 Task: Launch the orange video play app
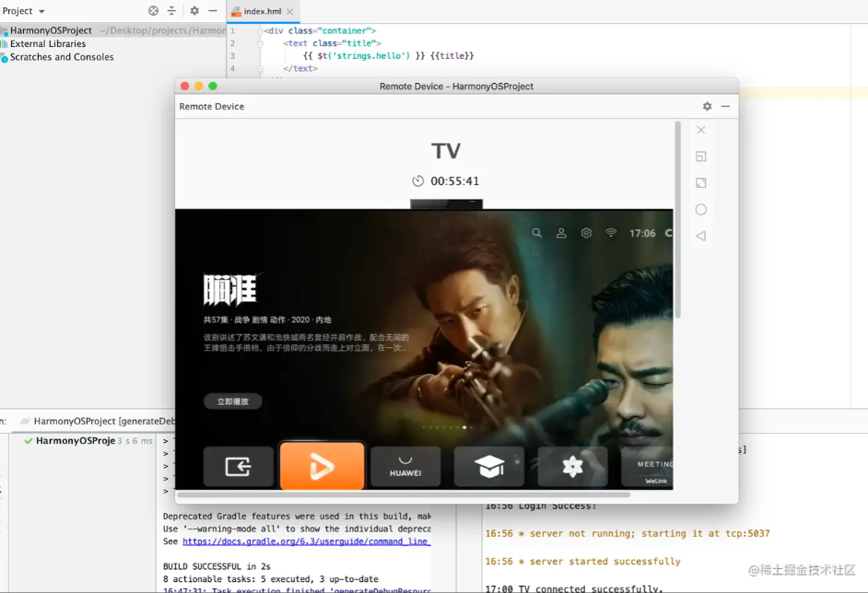pyautogui.click(x=322, y=466)
